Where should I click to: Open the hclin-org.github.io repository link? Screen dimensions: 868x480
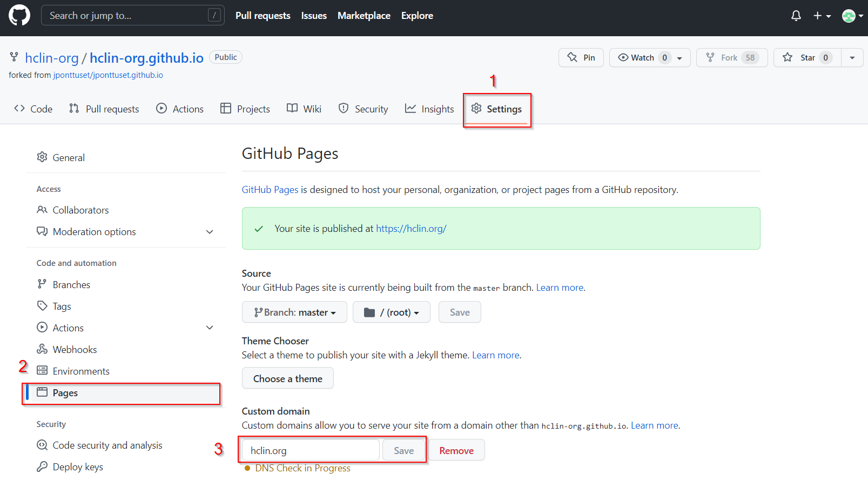point(146,58)
